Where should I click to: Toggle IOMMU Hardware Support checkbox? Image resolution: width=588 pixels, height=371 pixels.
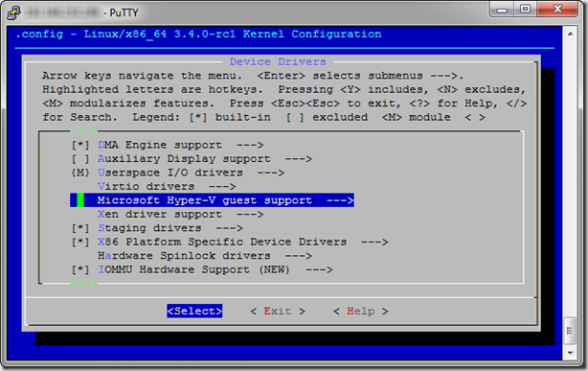(x=80, y=269)
